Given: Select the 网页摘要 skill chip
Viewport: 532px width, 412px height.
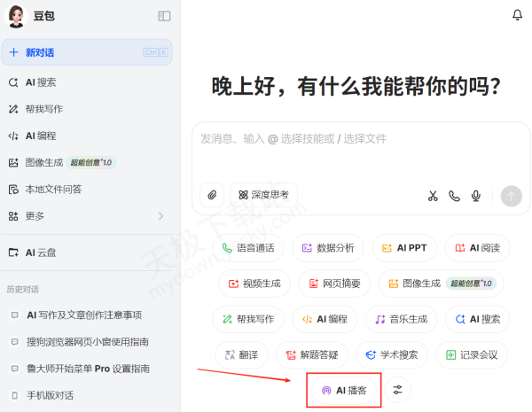Looking at the screenshot, I should [334, 284].
